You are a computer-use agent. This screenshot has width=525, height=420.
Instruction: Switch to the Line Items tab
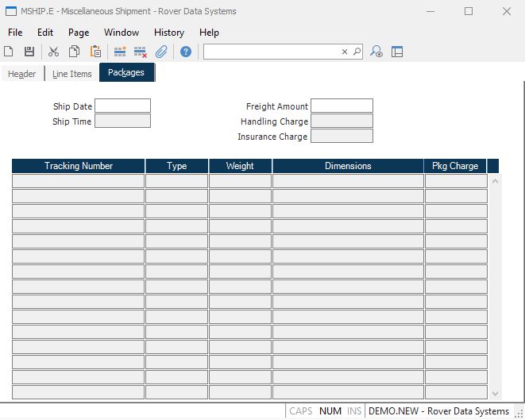pyautogui.click(x=72, y=74)
